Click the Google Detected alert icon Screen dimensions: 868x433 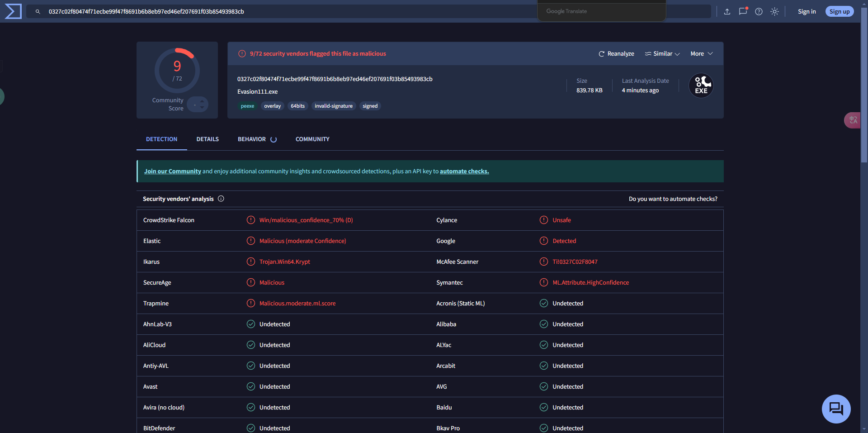point(544,241)
